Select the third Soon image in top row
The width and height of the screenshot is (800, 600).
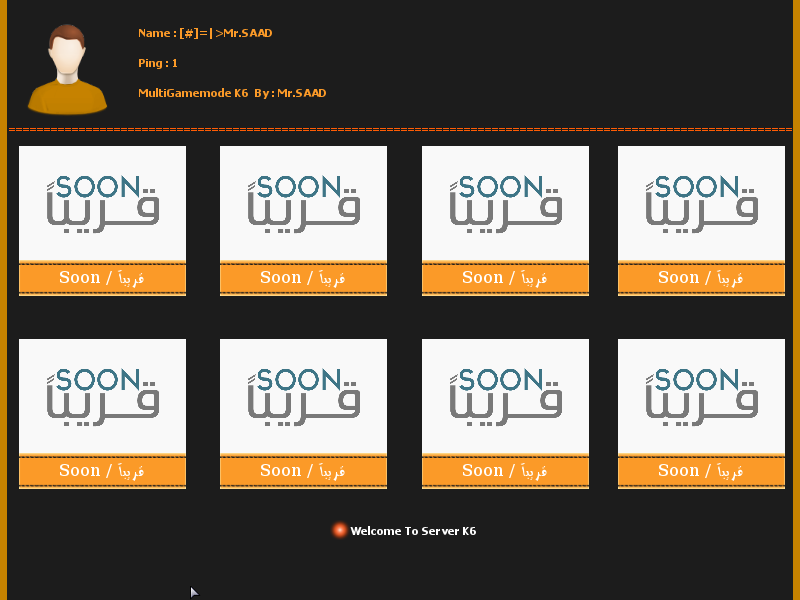pos(505,203)
